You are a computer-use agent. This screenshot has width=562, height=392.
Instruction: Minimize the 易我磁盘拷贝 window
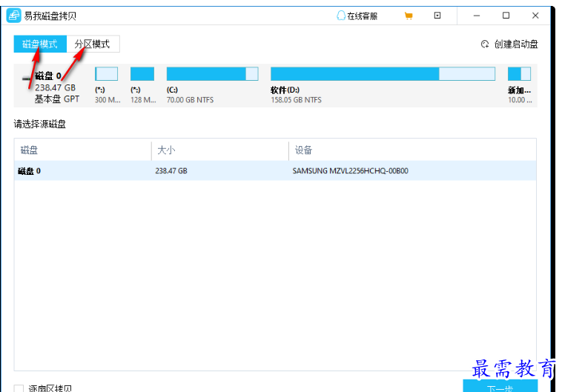pos(476,16)
